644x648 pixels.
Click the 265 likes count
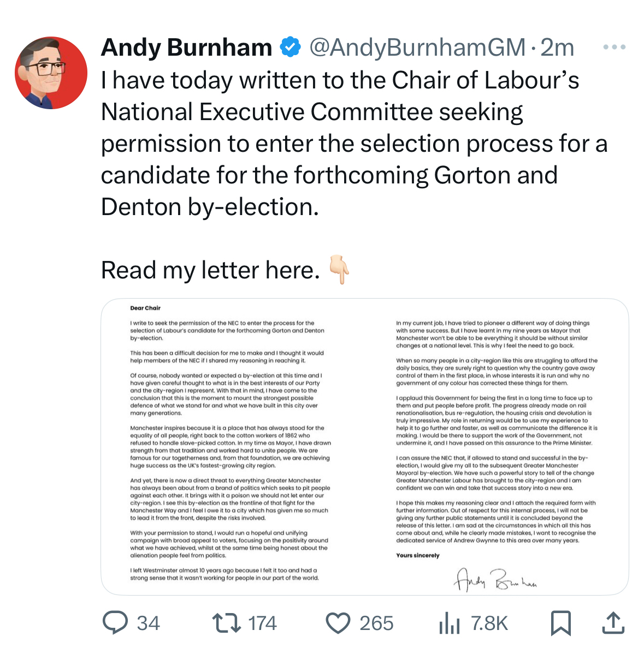[376, 623]
